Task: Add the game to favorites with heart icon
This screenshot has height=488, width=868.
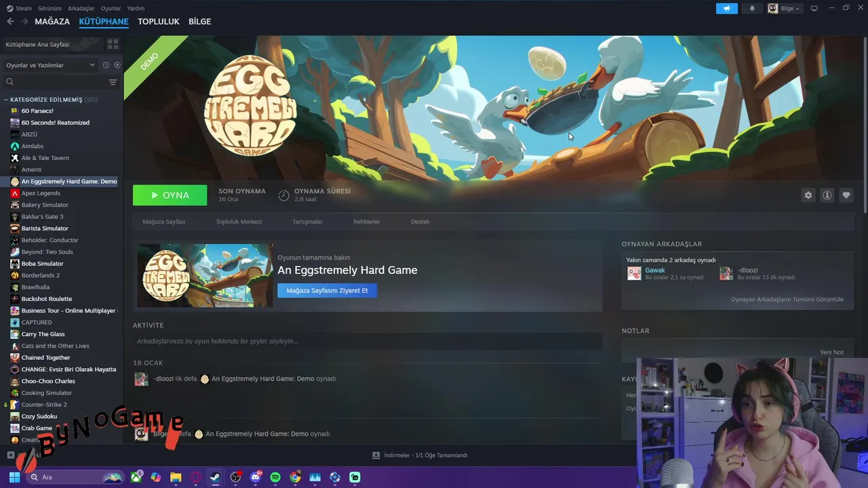Action: [x=846, y=195]
